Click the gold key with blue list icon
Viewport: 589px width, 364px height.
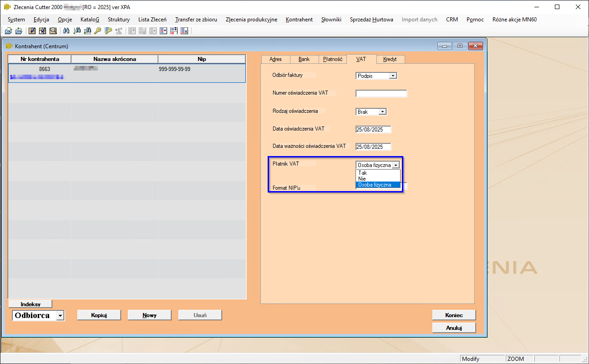click(x=108, y=31)
